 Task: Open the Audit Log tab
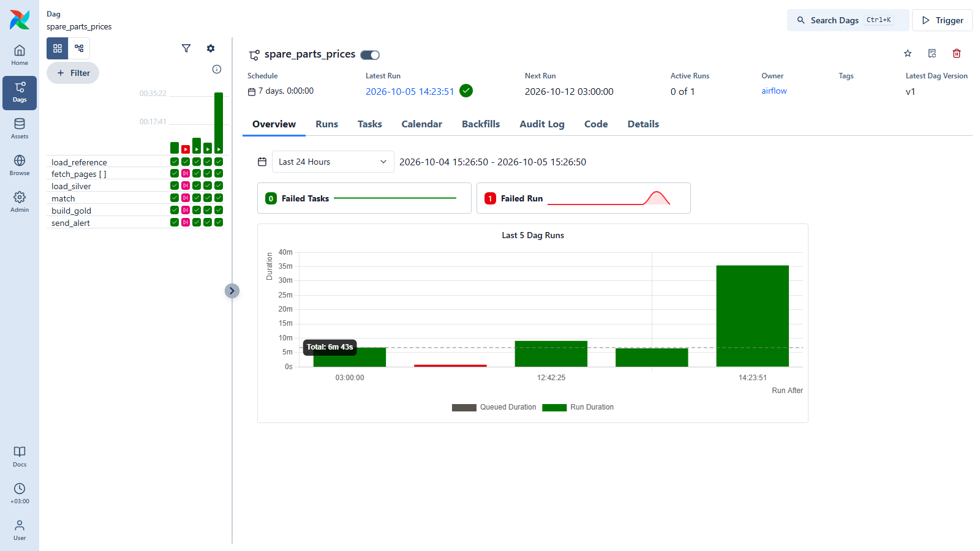click(x=542, y=124)
